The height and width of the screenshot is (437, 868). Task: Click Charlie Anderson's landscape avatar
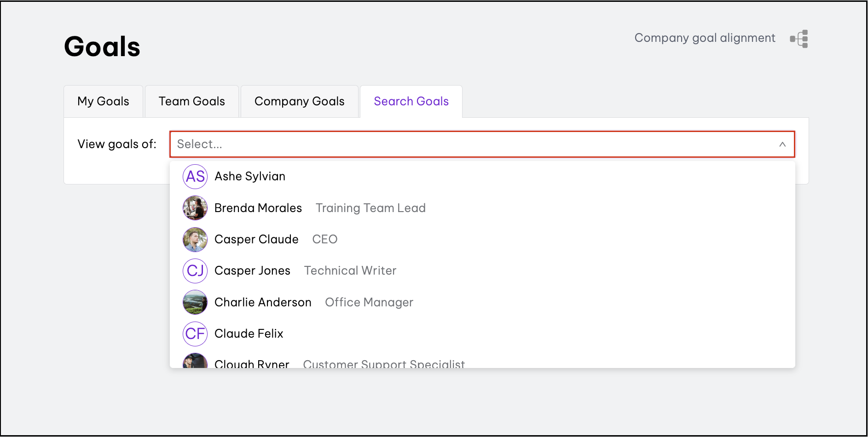[x=195, y=302]
